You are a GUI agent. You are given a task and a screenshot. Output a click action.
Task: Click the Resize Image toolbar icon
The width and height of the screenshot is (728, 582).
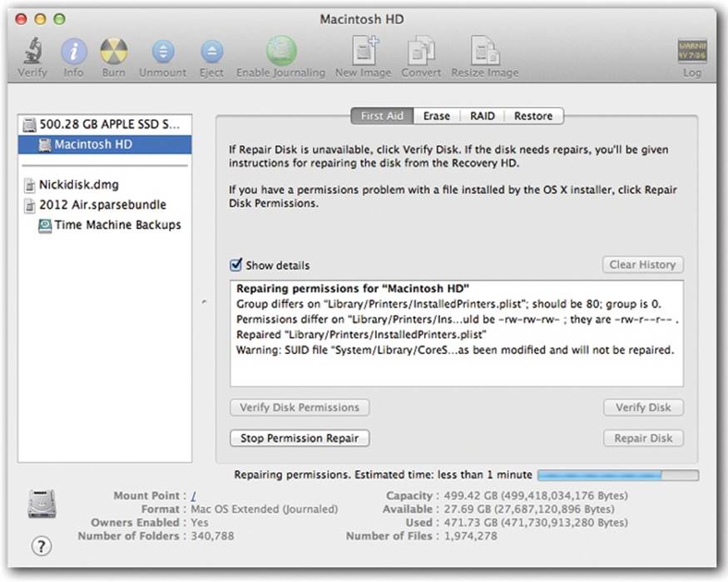[485, 50]
